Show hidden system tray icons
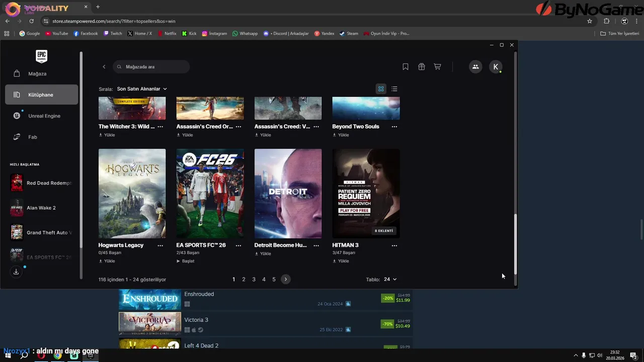Viewport: 644px width, 362px height. click(576, 355)
